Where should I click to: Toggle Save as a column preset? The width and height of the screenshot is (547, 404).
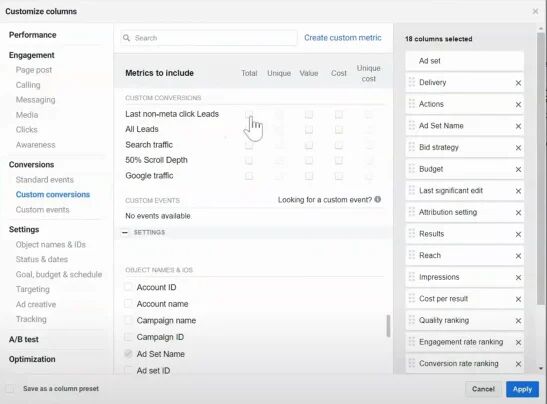coord(10,388)
